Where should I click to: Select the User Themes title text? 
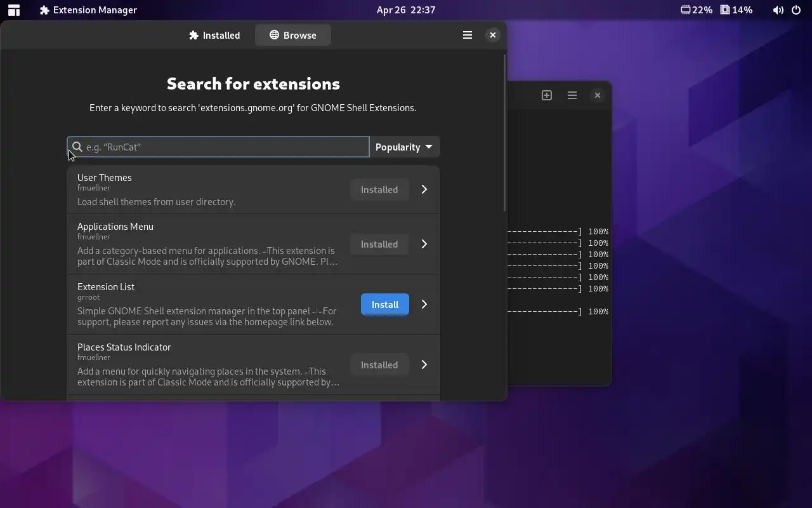pyautogui.click(x=105, y=177)
